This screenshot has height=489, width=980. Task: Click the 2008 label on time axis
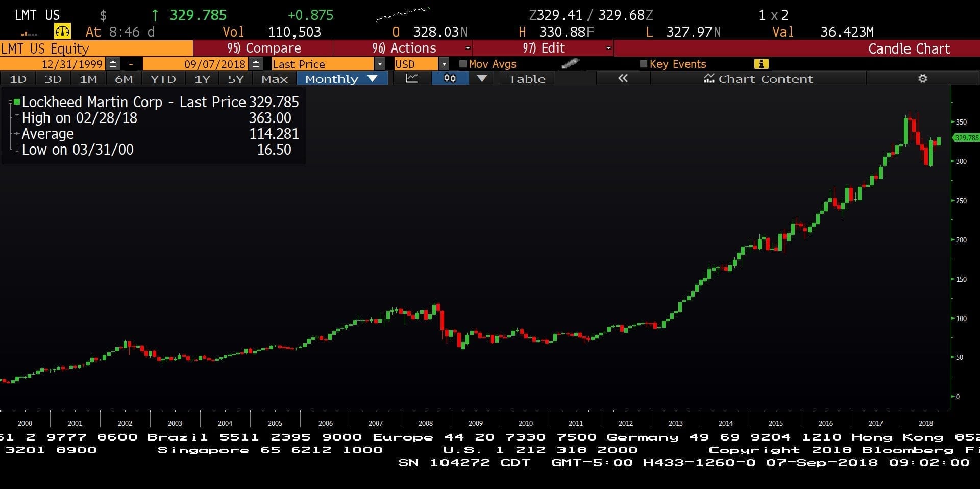point(425,423)
